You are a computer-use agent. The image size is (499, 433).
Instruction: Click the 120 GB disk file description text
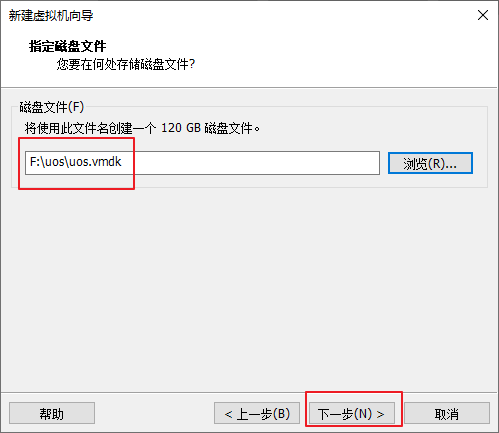(142, 128)
